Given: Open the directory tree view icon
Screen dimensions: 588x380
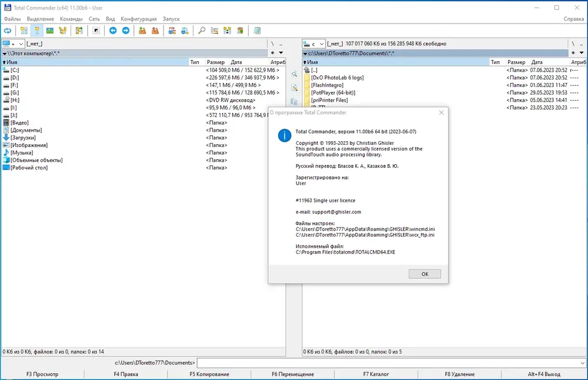Looking at the screenshot, I should pyautogui.click(x=63, y=31).
